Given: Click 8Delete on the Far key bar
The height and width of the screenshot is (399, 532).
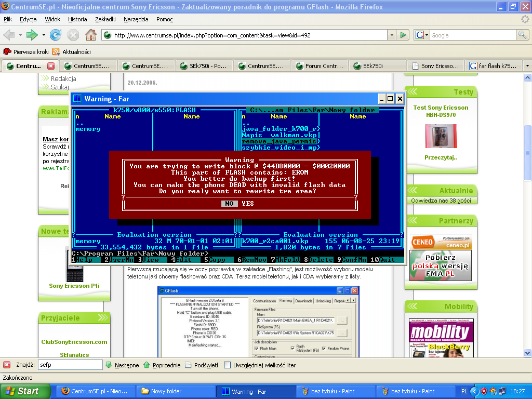Looking at the screenshot, I should click(x=318, y=260).
